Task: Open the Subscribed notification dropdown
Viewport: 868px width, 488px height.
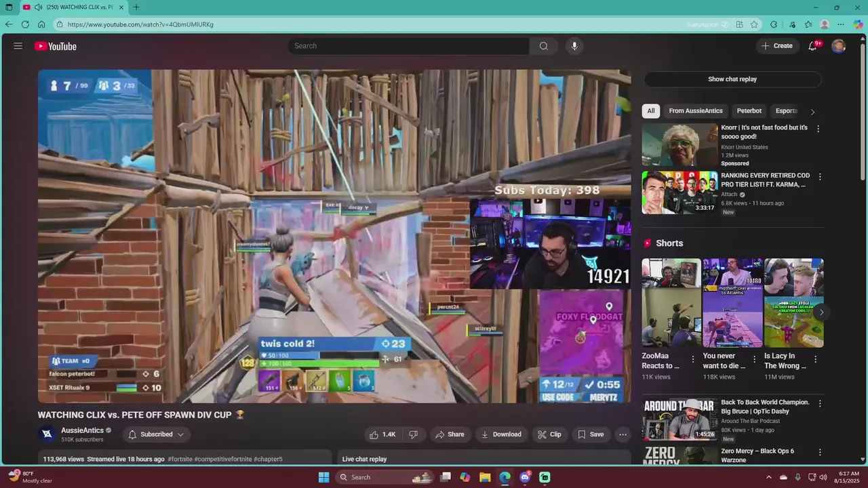Action: [x=156, y=434]
